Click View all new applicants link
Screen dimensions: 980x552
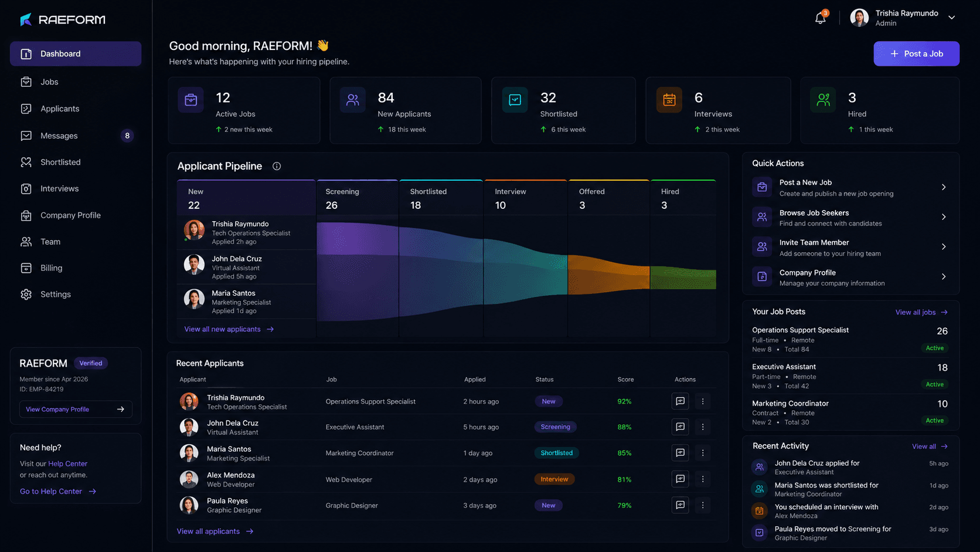click(x=229, y=329)
